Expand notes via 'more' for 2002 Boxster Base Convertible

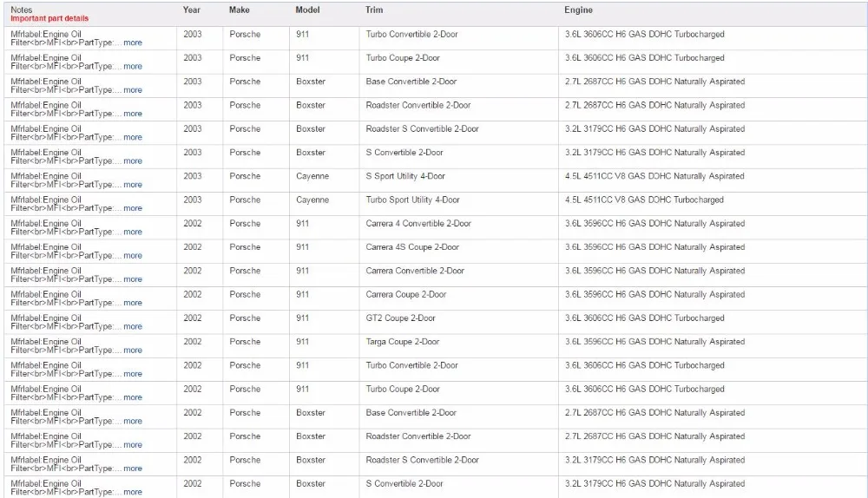tap(133, 421)
